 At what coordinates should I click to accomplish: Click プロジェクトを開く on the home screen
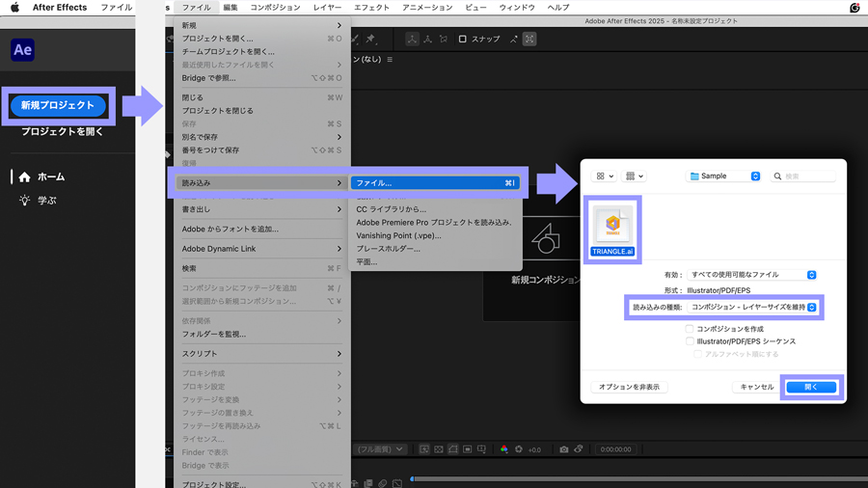tap(62, 132)
